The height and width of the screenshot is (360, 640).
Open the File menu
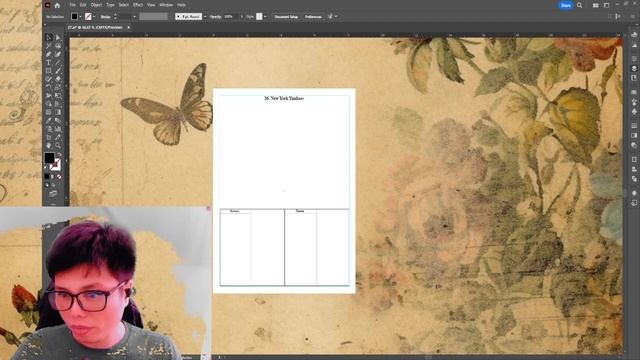(x=73, y=5)
